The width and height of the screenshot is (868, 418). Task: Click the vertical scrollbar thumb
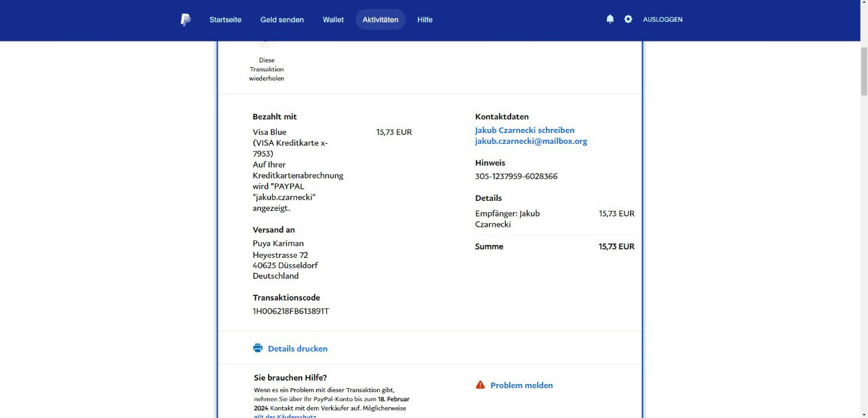click(x=863, y=71)
